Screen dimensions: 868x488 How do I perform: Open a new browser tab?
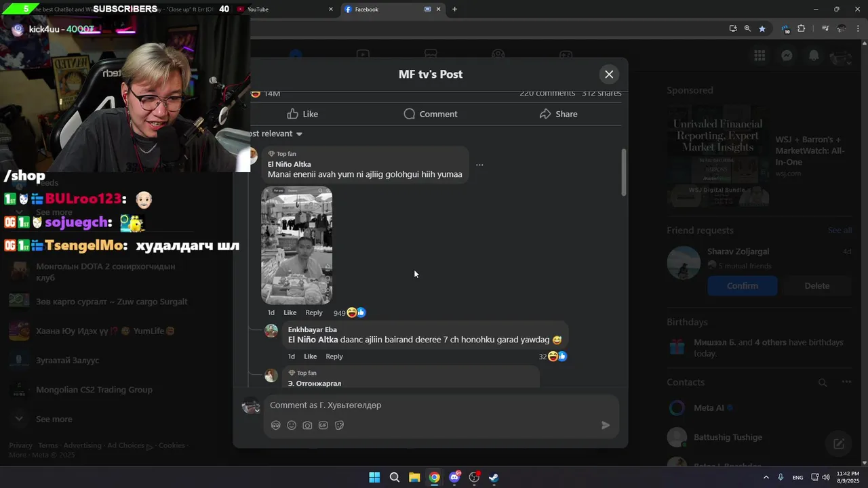[x=454, y=9]
